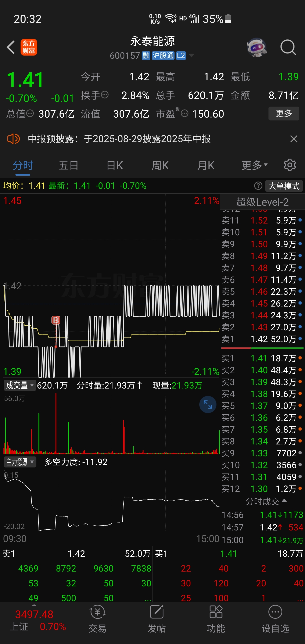Expand chart to fullscreen icon

(208, 404)
